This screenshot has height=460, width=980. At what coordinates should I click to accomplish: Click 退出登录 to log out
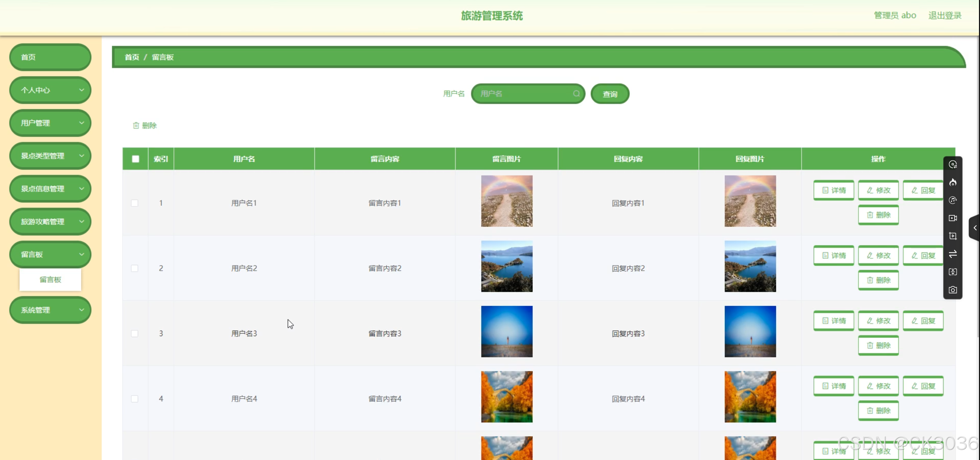pyautogui.click(x=945, y=16)
